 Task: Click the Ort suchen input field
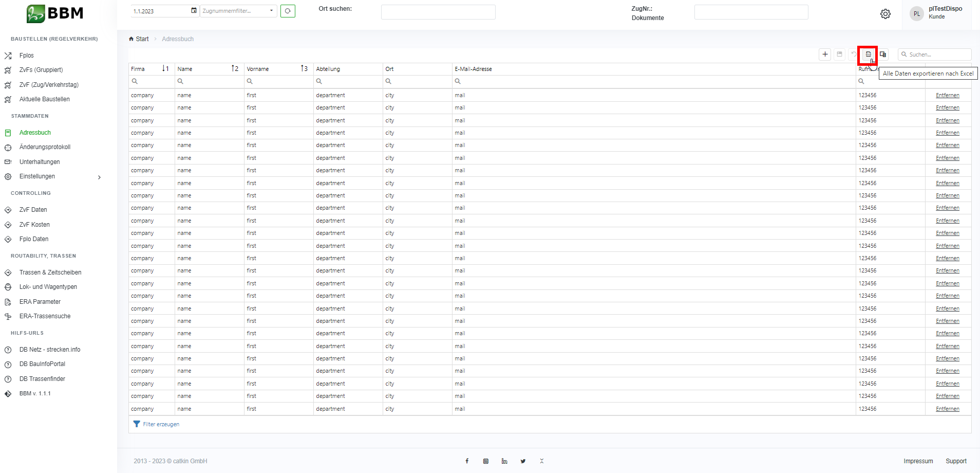pos(438,12)
